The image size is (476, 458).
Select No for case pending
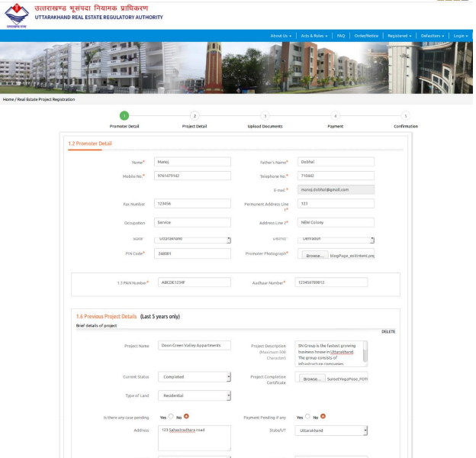tap(186, 416)
